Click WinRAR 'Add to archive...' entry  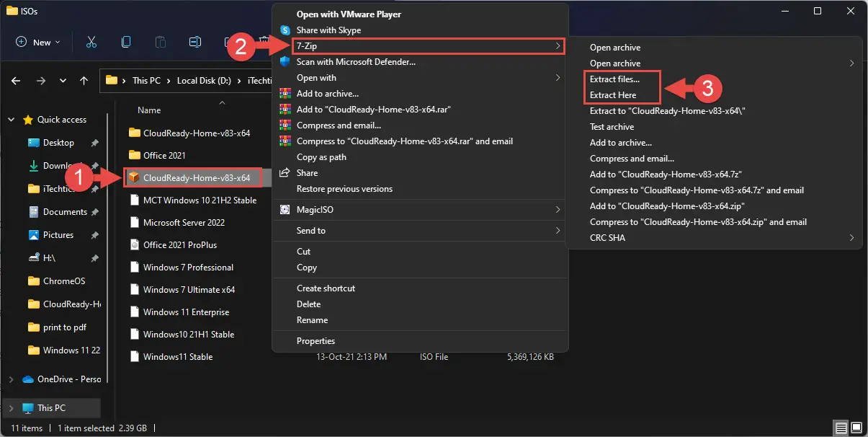(x=420, y=94)
